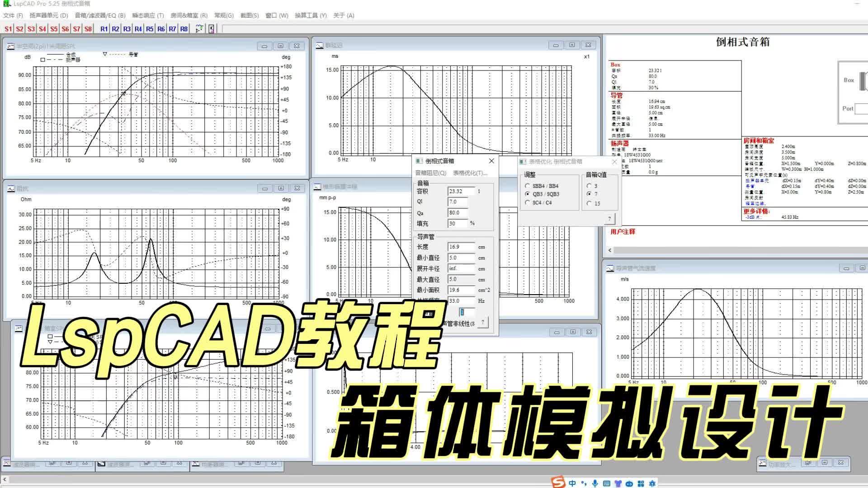Open the 房间&箱室 (R) menu
Viewport: 868px width, 488px height.
point(189,15)
